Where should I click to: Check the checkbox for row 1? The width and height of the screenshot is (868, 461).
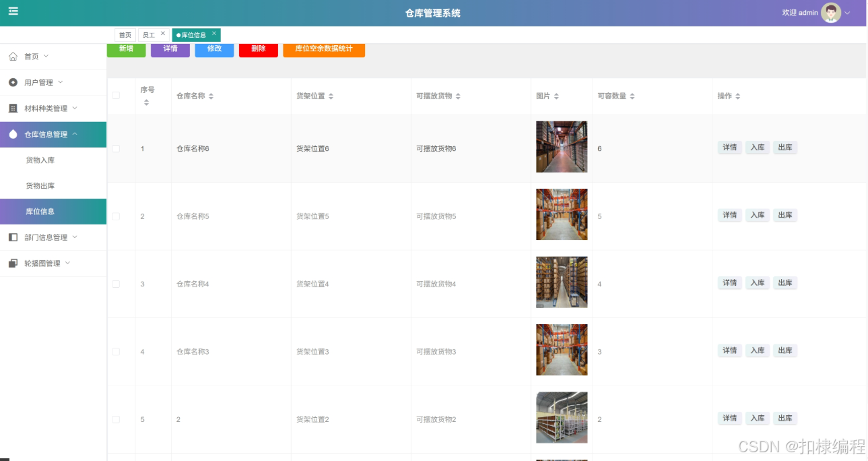click(115, 148)
